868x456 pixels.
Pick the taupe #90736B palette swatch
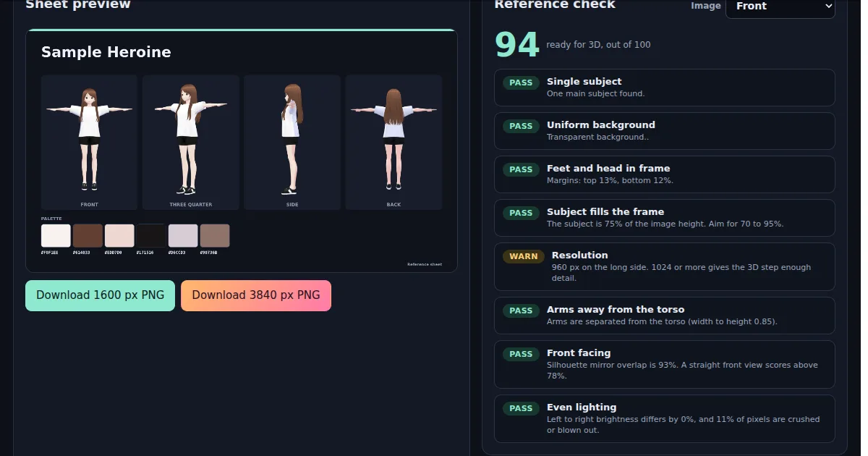click(215, 236)
